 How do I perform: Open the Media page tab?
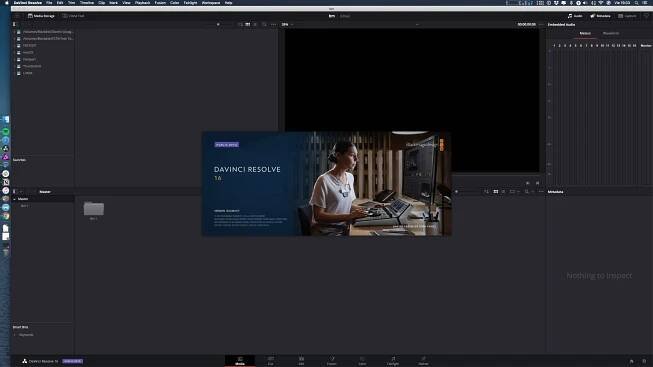240,361
